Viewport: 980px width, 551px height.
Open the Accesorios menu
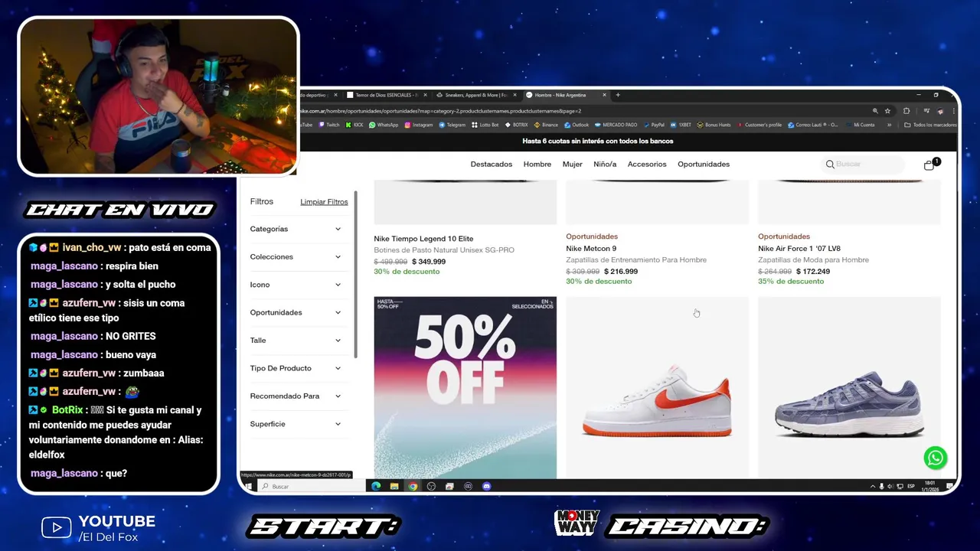[x=647, y=165]
